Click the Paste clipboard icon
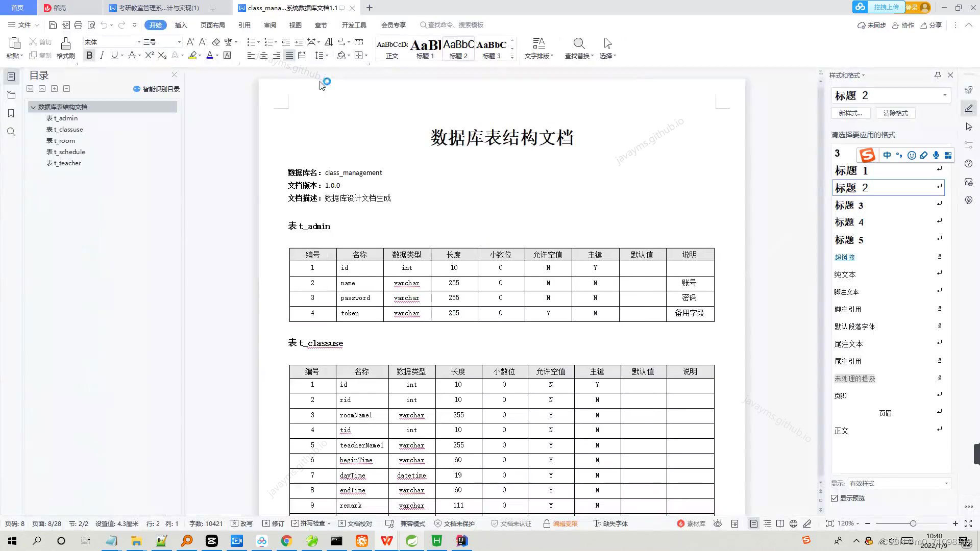 [14, 43]
